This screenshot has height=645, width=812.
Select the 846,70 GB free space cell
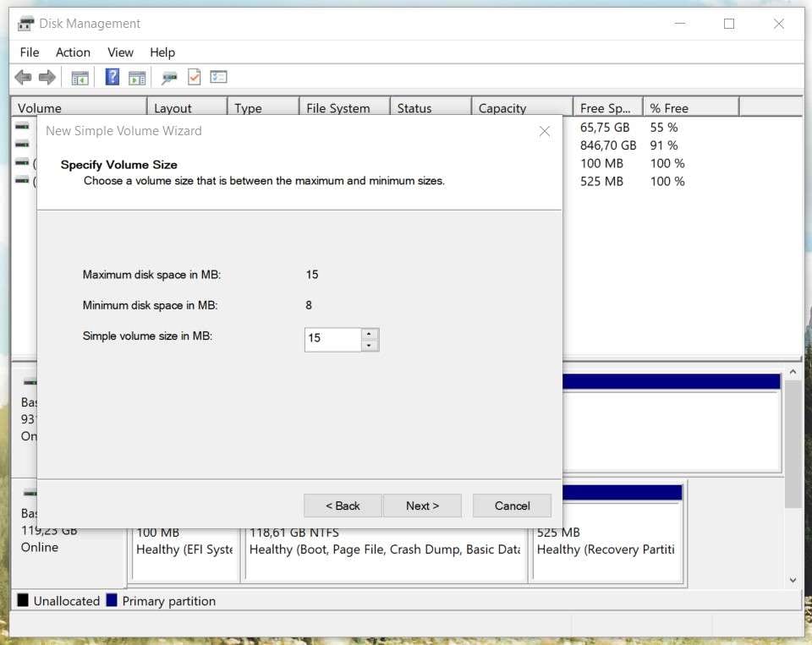(608, 145)
